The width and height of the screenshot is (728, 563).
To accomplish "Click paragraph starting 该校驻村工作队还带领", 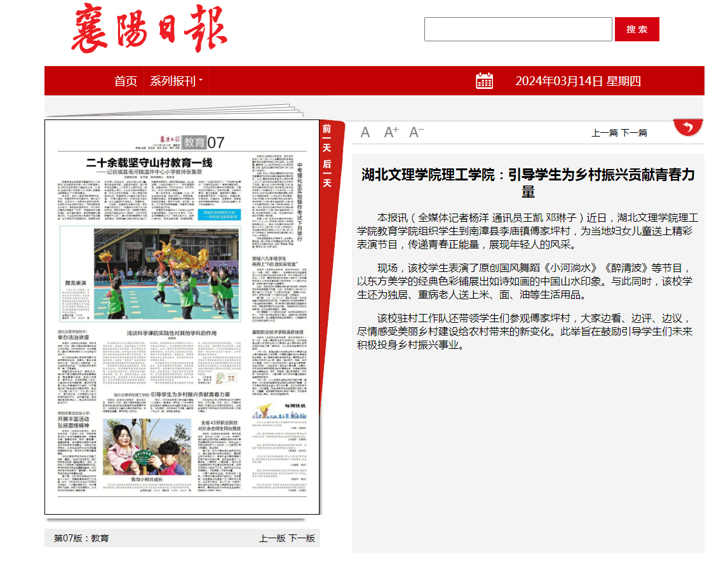I will pos(525,331).
